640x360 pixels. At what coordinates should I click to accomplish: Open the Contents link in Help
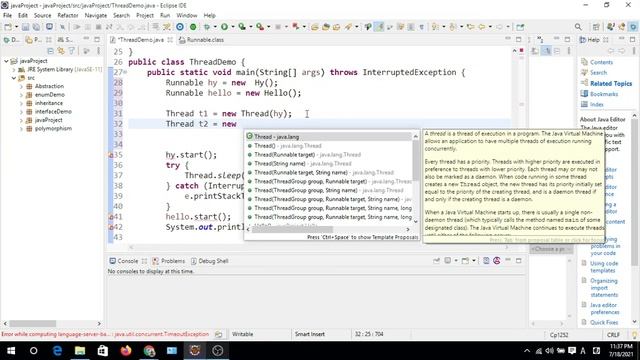(x=601, y=62)
